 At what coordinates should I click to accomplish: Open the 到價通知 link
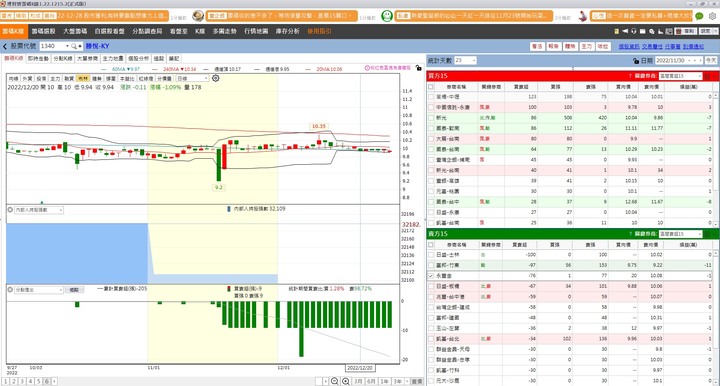coord(693,46)
